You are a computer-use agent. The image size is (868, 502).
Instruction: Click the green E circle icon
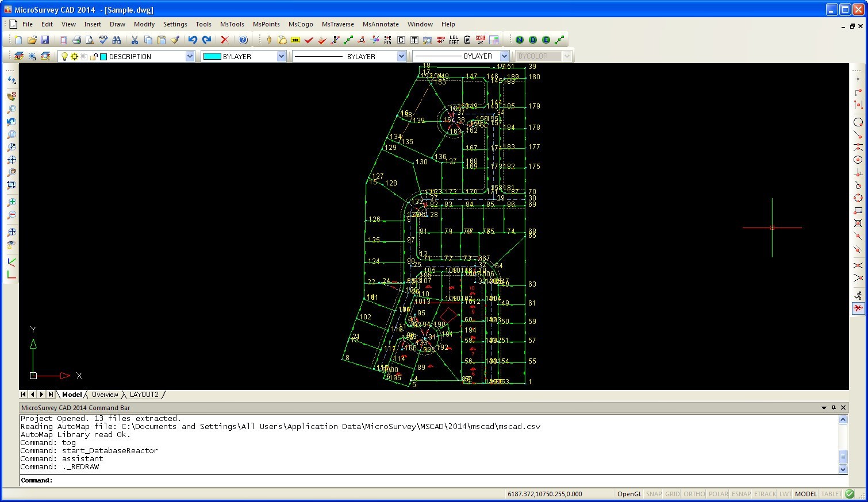[546, 40]
